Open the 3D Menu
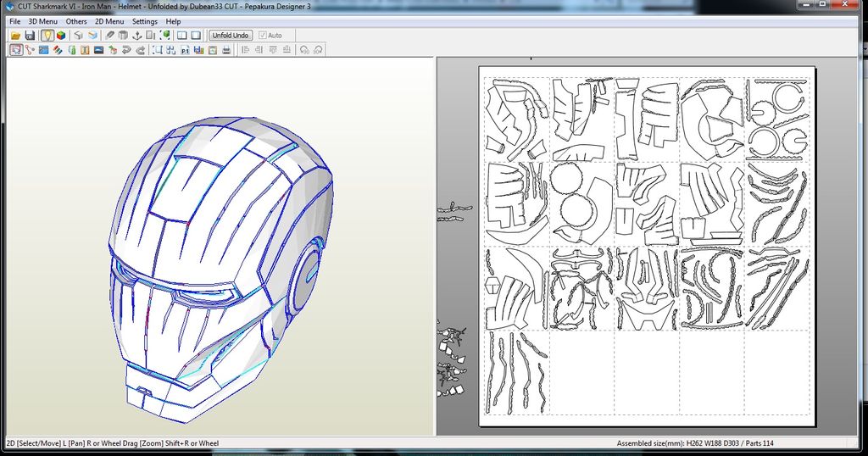Screen dimensions: 868x456 [42, 21]
